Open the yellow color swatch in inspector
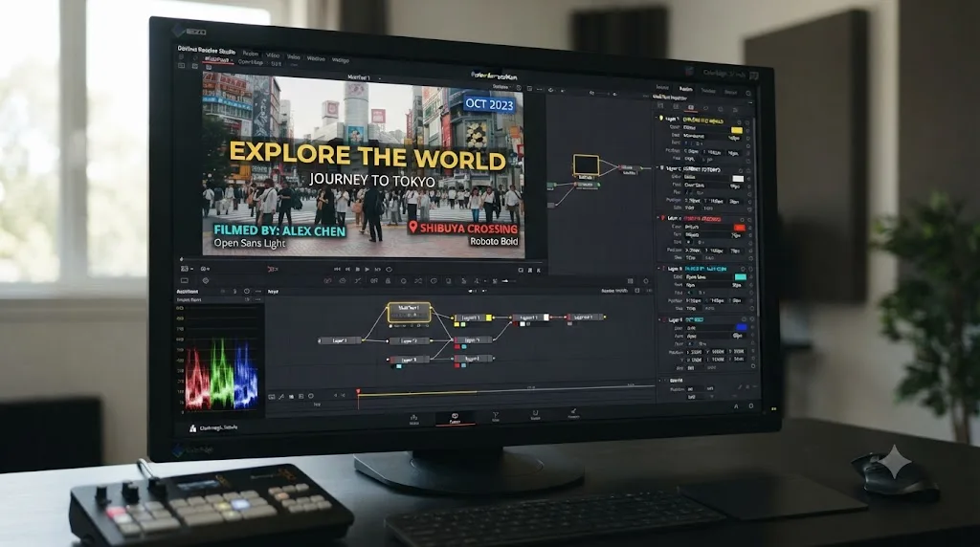Screen dimensions: 980x547 (737, 130)
